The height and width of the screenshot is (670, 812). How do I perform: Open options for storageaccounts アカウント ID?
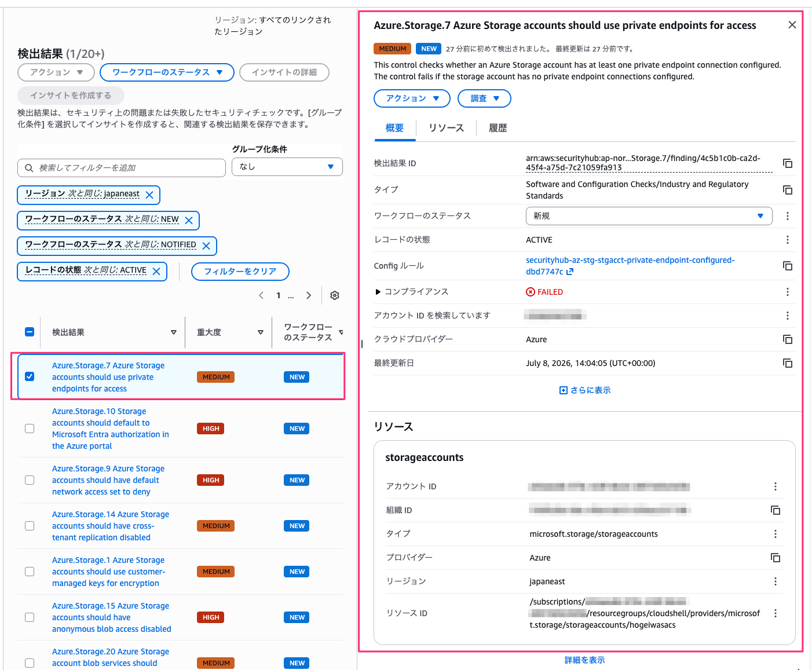point(776,486)
